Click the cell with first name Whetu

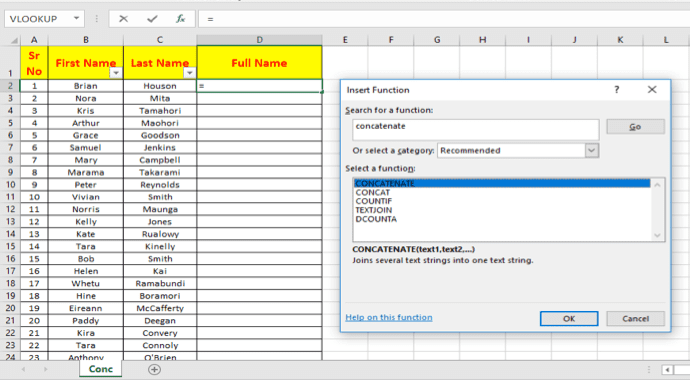click(x=86, y=284)
